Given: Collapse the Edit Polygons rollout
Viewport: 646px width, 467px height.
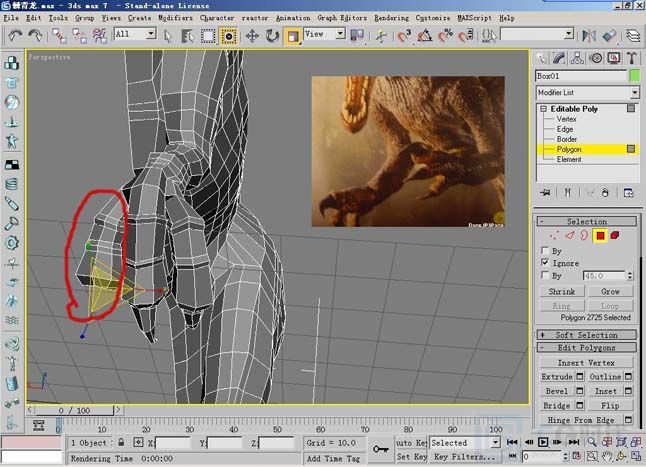Looking at the screenshot, I should tap(587, 348).
